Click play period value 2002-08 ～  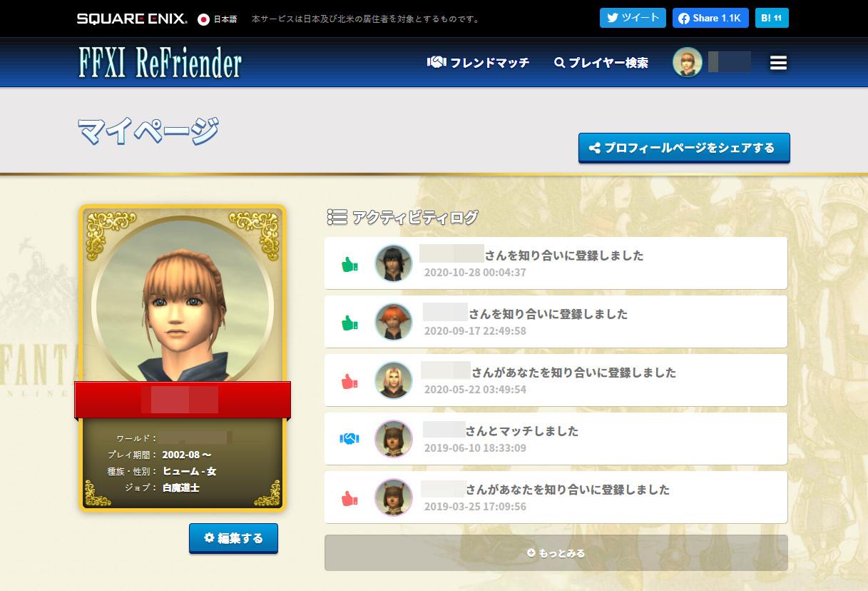tap(187, 455)
